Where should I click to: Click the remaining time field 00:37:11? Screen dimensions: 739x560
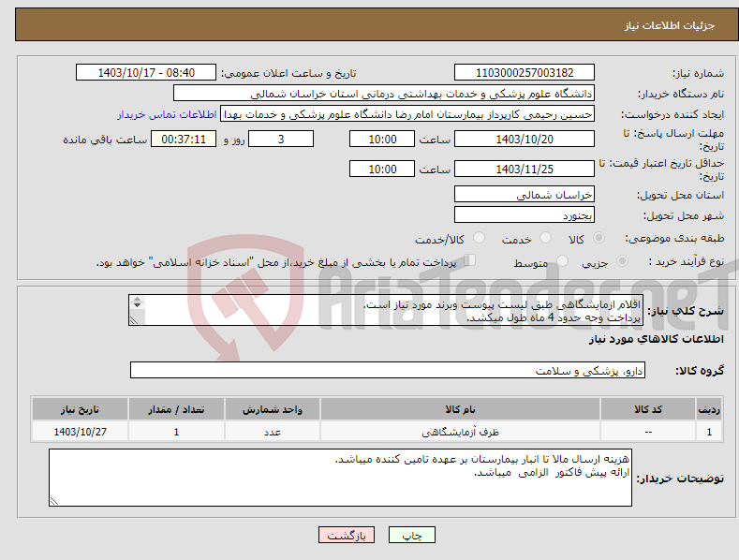pos(184,139)
